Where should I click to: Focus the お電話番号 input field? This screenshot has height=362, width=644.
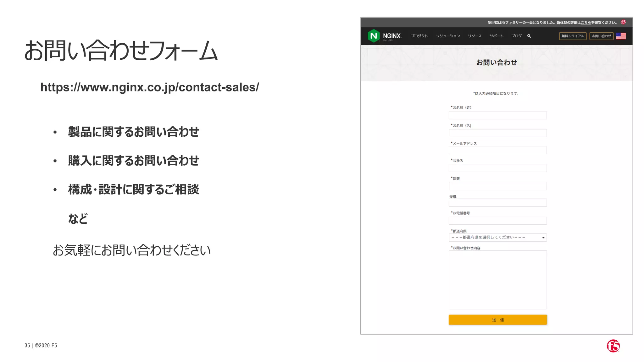pos(497,221)
